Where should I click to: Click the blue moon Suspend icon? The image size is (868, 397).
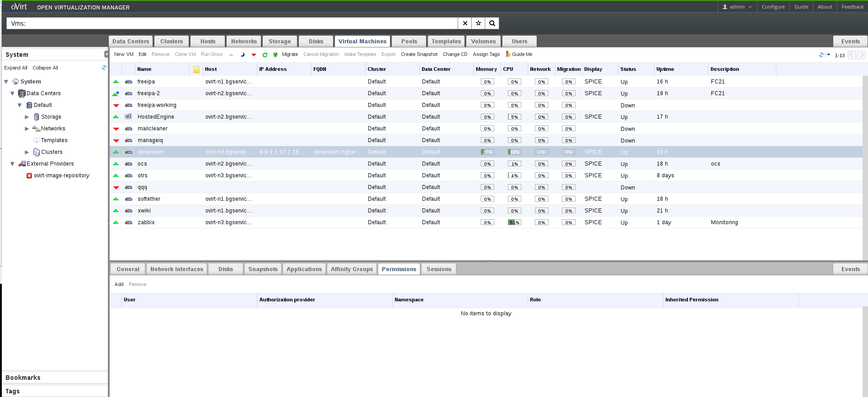pyautogui.click(x=242, y=55)
